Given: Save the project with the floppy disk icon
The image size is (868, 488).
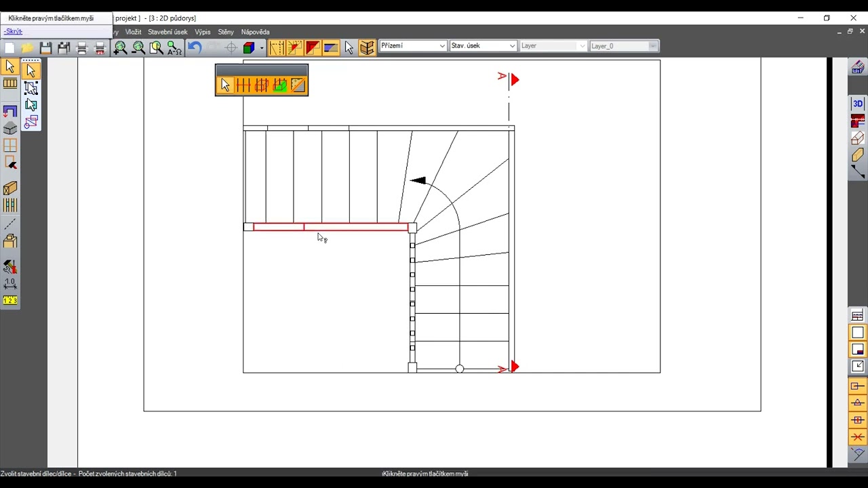Looking at the screenshot, I should (x=45, y=47).
